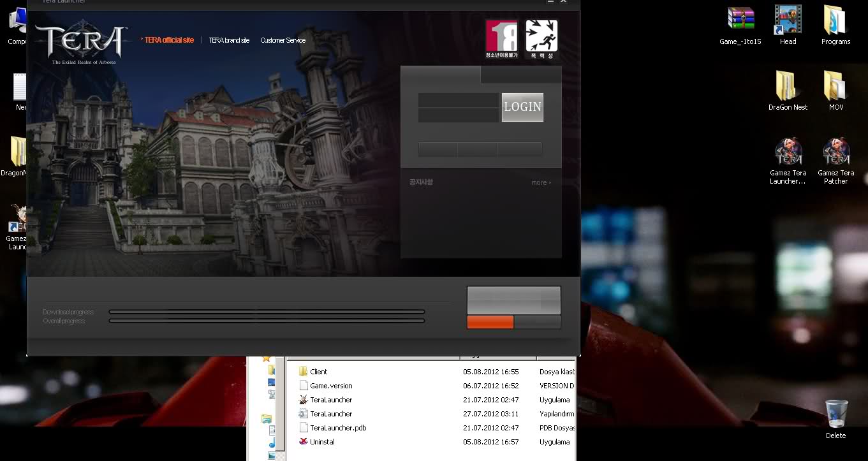The image size is (868, 461).
Task: Open the Recycle Bin labeled Delete
Action: (835, 419)
